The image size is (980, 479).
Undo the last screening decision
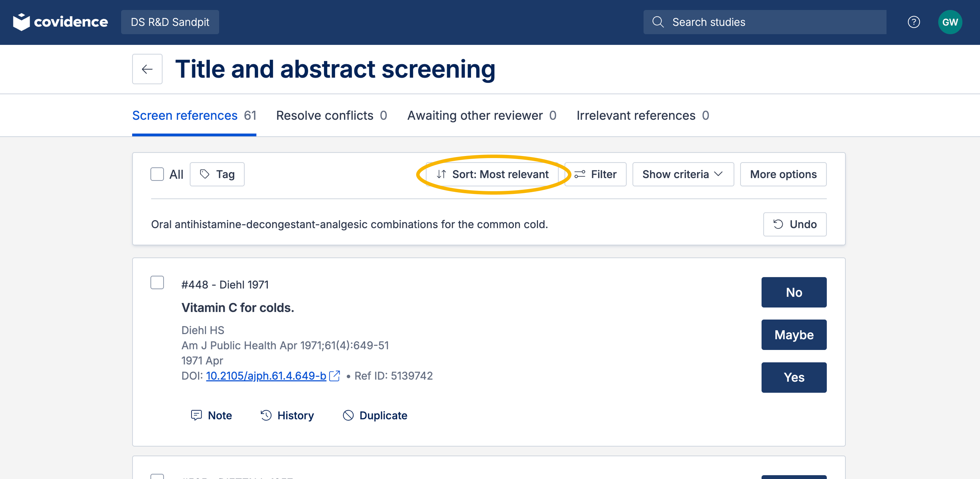pyautogui.click(x=794, y=224)
